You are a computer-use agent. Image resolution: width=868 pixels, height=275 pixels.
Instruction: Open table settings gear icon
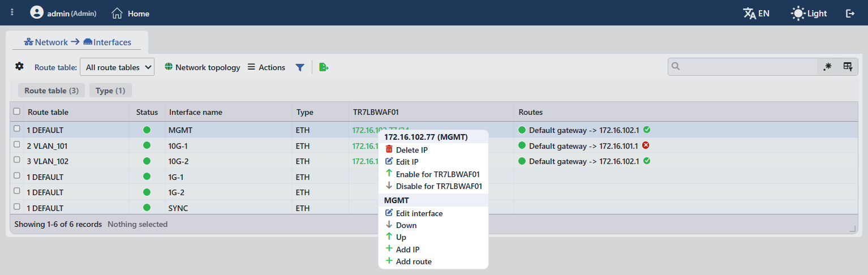19,66
